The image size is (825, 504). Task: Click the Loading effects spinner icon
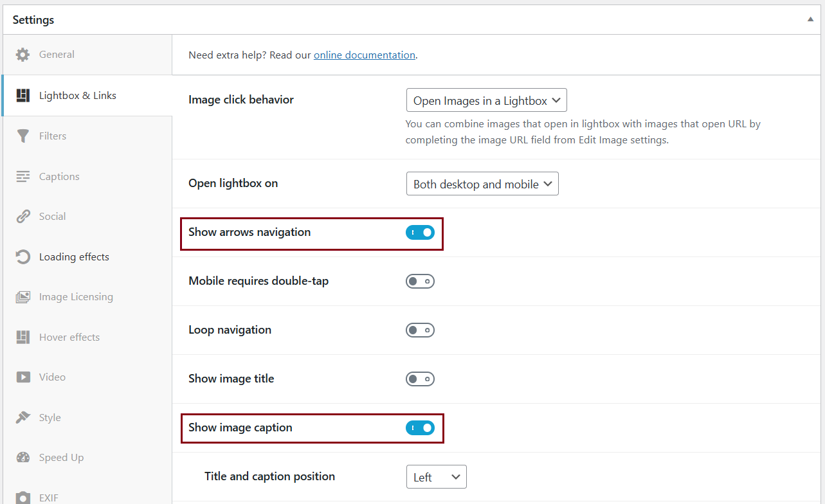point(23,256)
